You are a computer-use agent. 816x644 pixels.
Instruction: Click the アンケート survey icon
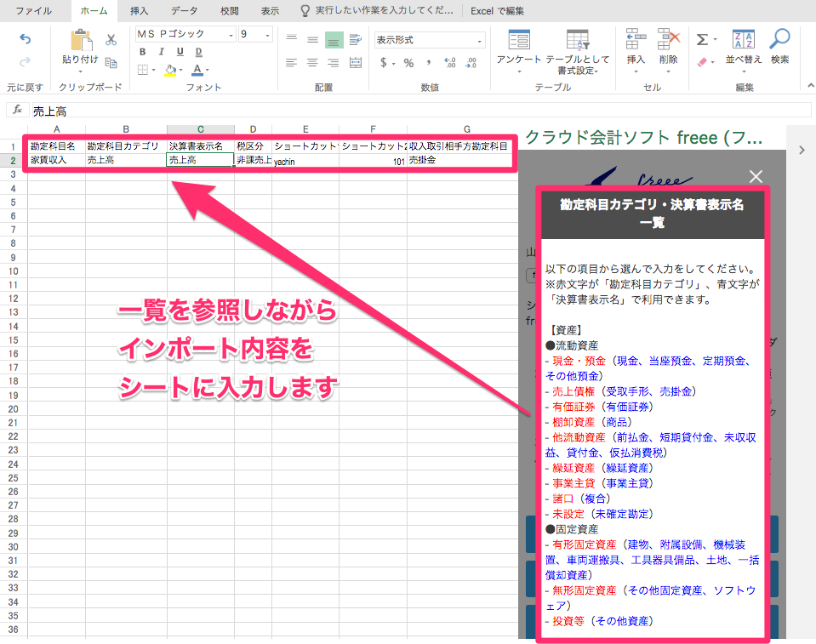point(519,41)
